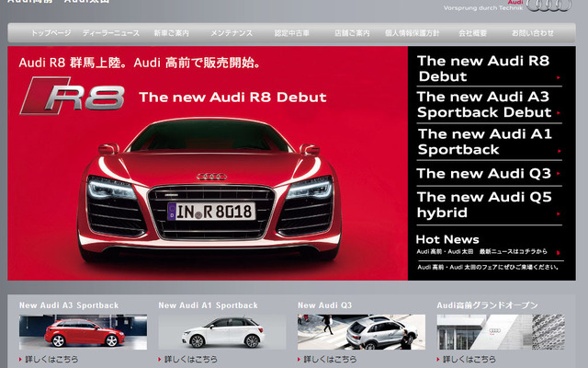The width and height of the screenshot is (588, 368).
Task: Click 詳しくはこちら under New Audi A1 Sportback
Action: (191, 360)
